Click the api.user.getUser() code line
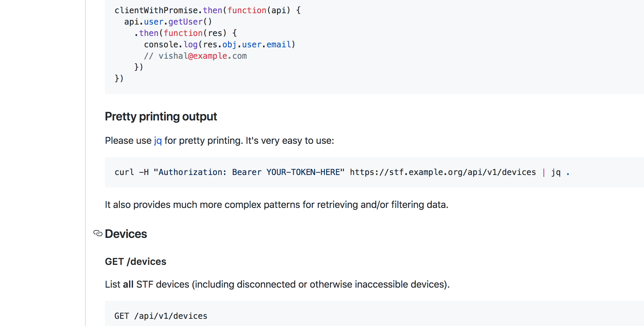 coord(168,22)
